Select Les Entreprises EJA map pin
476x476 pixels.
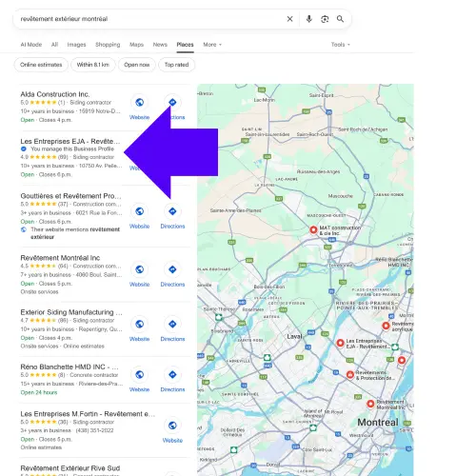340,343
